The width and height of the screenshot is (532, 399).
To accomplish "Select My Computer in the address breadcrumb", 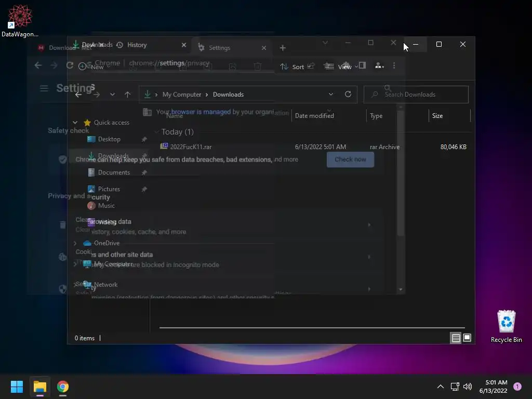I will click(182, 95).
